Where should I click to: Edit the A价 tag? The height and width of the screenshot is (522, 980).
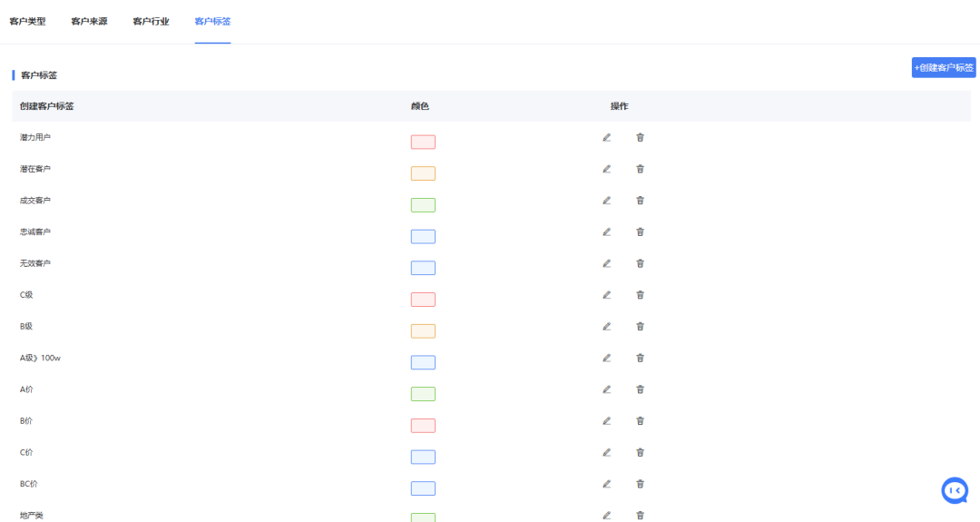[606, 389]
